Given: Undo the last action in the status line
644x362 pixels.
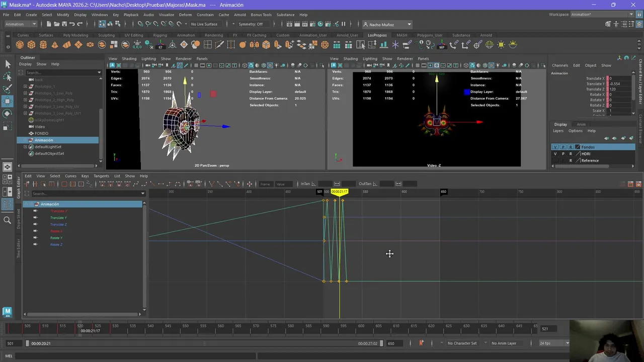Looking at the screenshot, I should click(x=72, y=24).
